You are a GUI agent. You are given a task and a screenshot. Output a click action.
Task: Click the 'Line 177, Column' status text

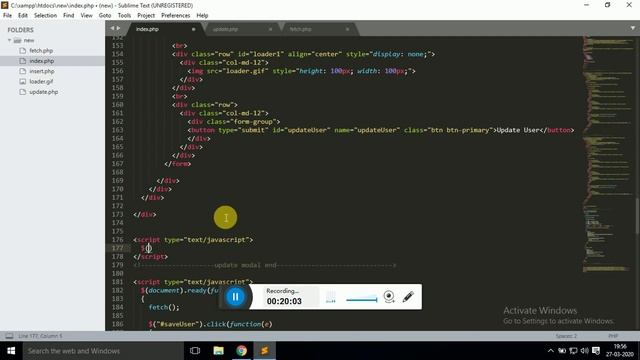[x=40, y=336]
